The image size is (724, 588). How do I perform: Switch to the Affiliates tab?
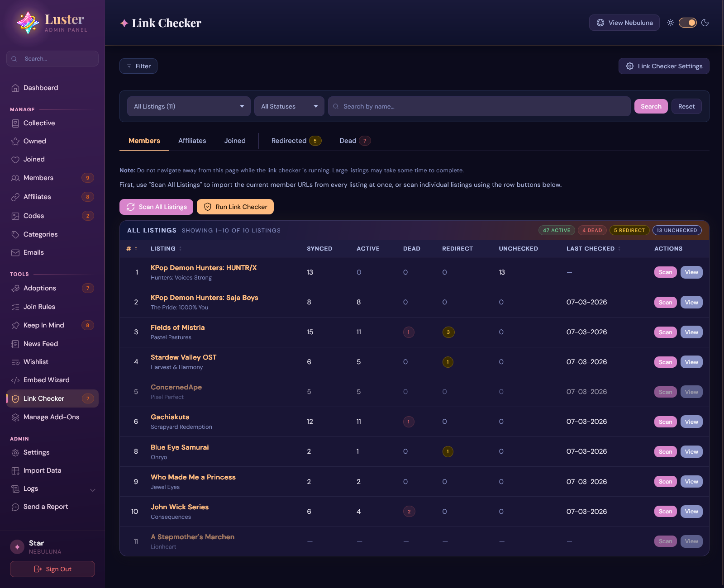(192, 141)
